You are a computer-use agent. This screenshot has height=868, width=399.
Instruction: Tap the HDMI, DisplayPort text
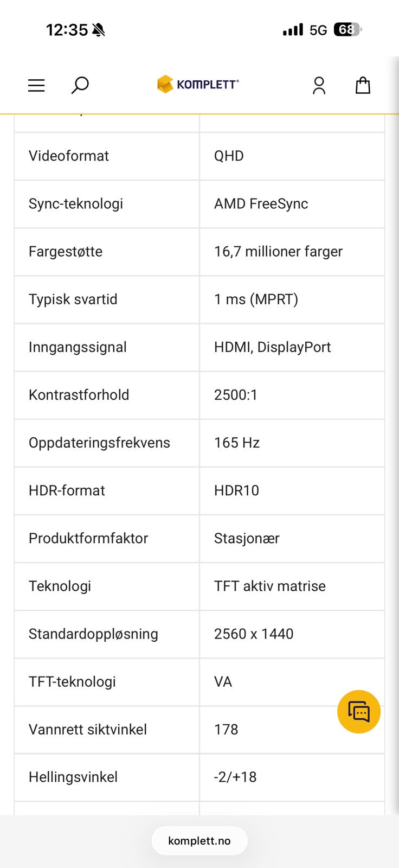272,347
